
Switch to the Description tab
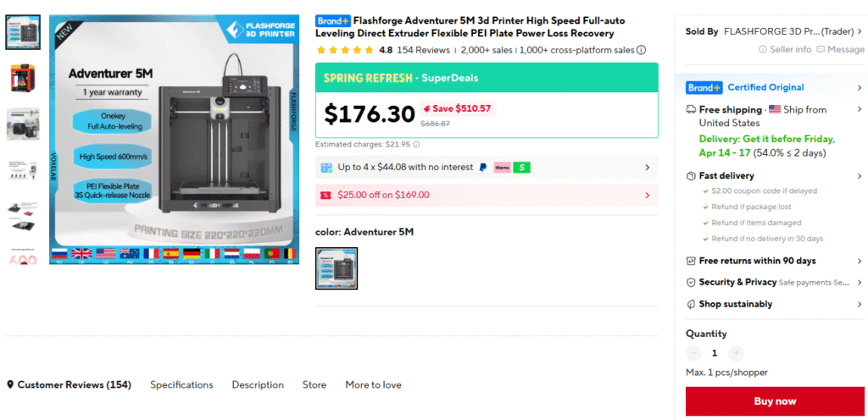click(x=258, y=384)
